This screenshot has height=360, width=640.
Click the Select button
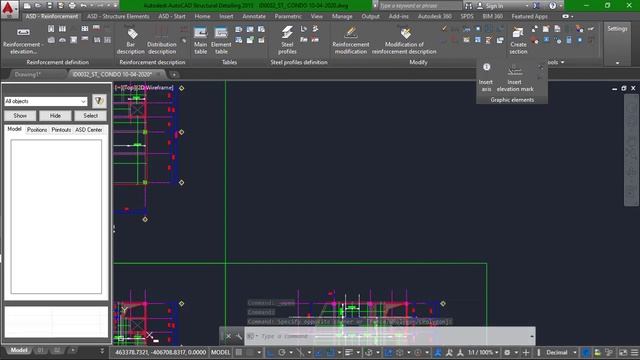[x=91, y=116]
